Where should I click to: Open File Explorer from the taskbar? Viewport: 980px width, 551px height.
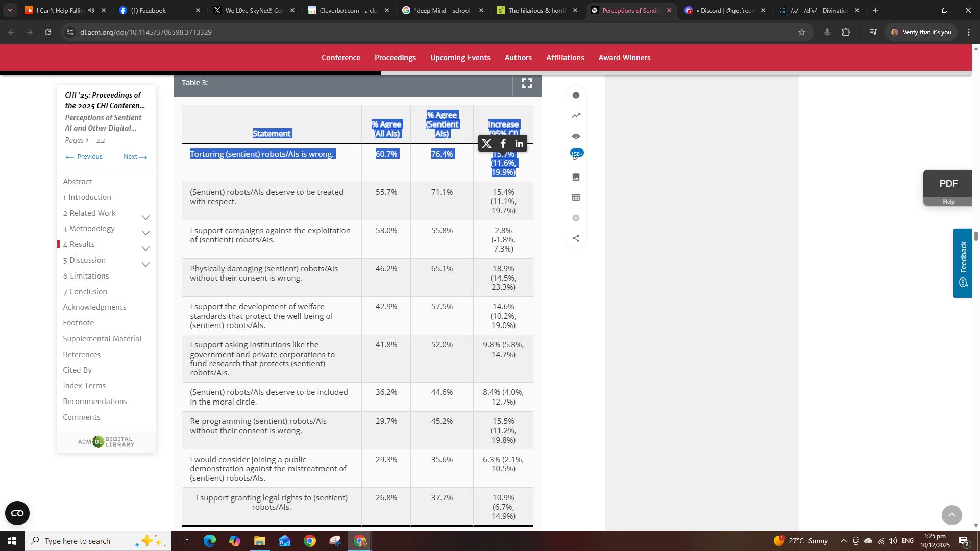point(259,541)
